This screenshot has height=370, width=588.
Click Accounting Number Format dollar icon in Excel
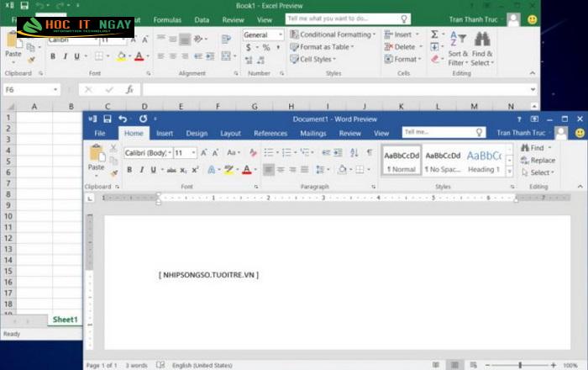coord(249,47)
